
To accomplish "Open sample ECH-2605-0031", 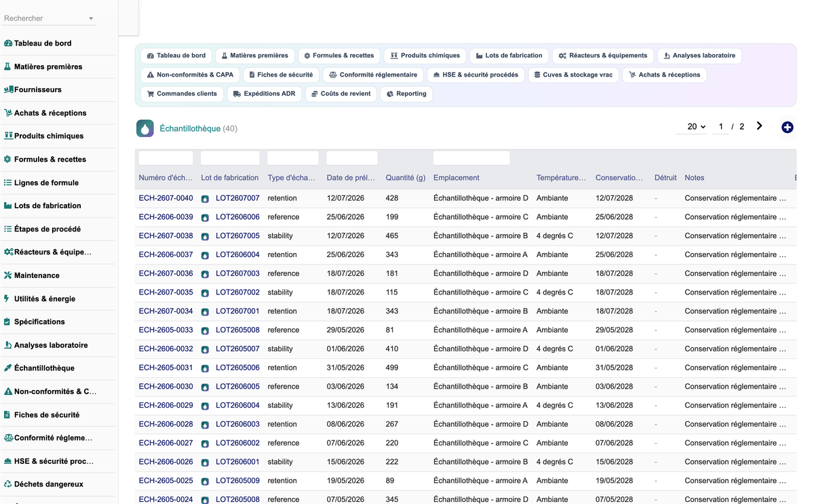I will 166,368.
